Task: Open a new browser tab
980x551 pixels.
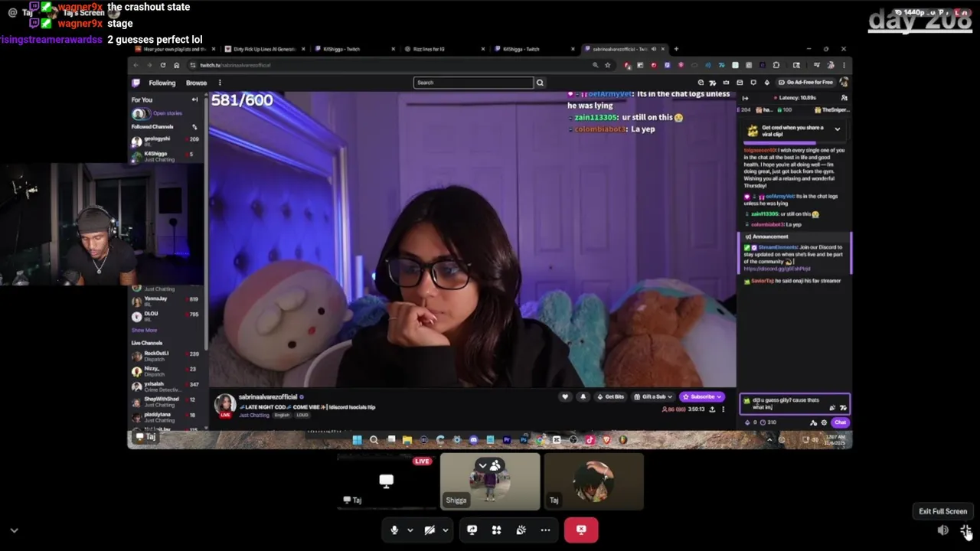Action: pyautogui.click(x=676, y=49)
